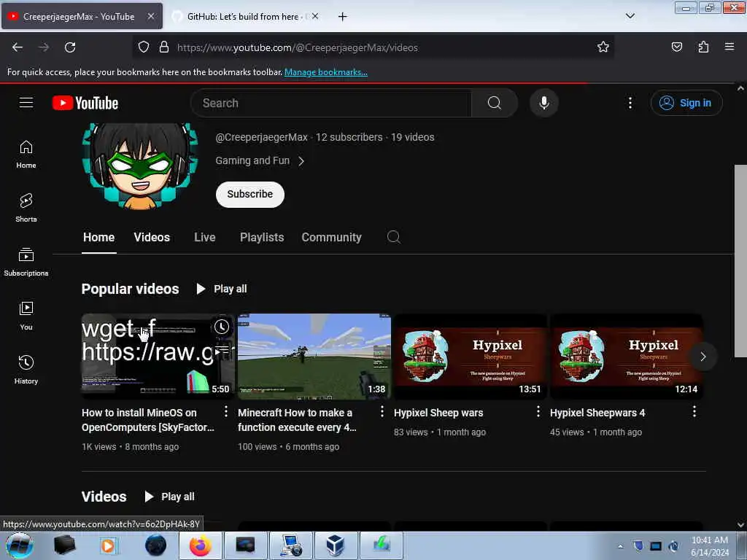Play all in Videos section
Screen dimensions: 747x560
169,497
